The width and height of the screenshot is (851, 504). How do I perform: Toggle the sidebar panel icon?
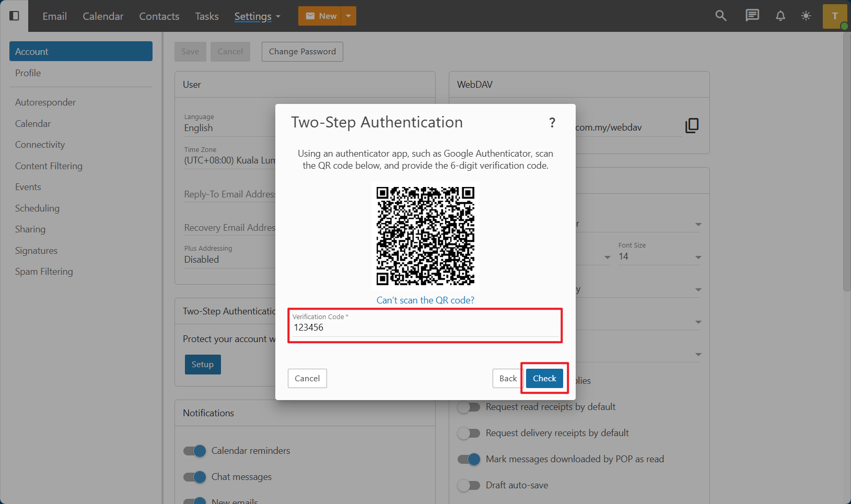coord(15,16)
